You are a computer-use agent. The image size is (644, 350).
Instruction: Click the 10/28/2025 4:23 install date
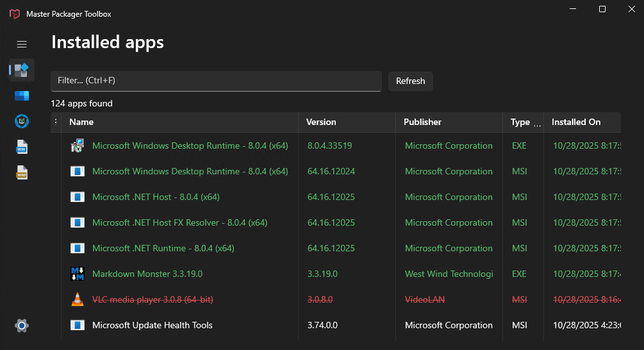pyautogui.click(x=586, y=326)
